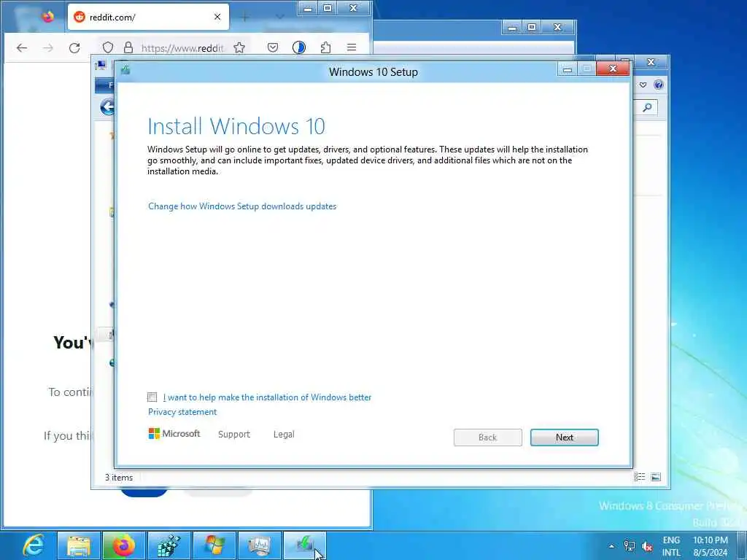
Task: Open the Windows Setup taskbar item
Action: click(305, 545)
